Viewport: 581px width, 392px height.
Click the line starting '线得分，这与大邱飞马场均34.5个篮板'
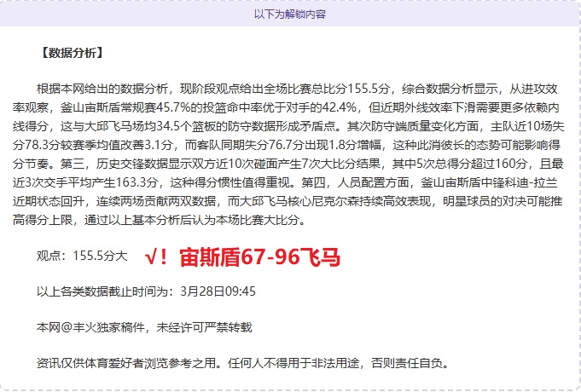[288, 126]
